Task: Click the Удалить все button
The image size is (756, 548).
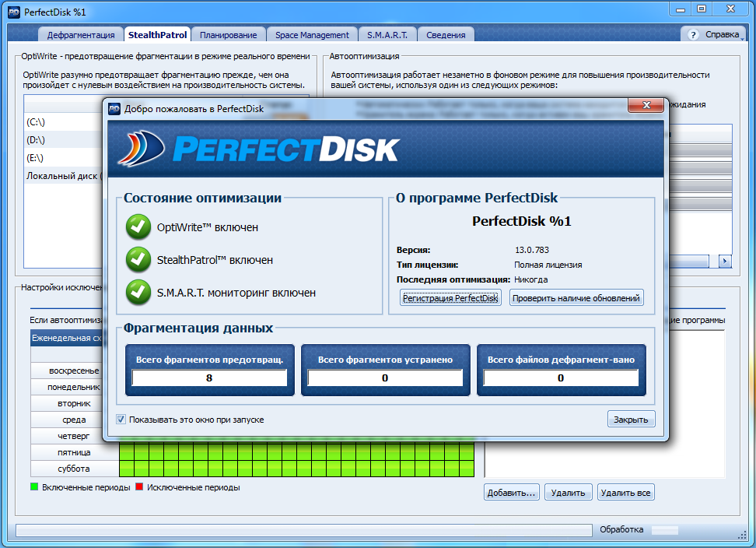Action: coord(625,493)
